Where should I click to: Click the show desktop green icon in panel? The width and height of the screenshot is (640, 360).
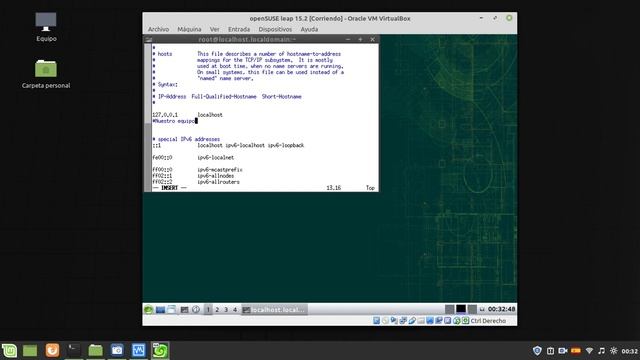pyautogui.click(x=30, y=350)
